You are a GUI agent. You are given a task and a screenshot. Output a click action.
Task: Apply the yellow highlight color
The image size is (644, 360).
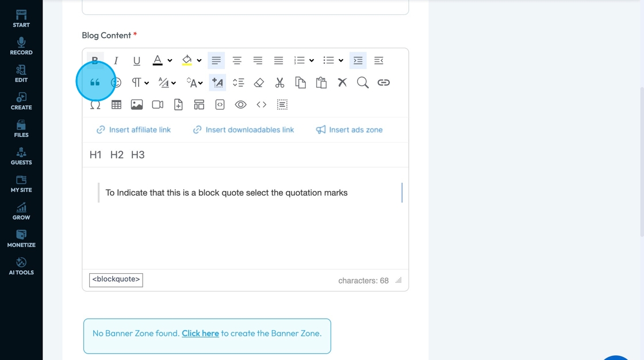coord(187,60)
